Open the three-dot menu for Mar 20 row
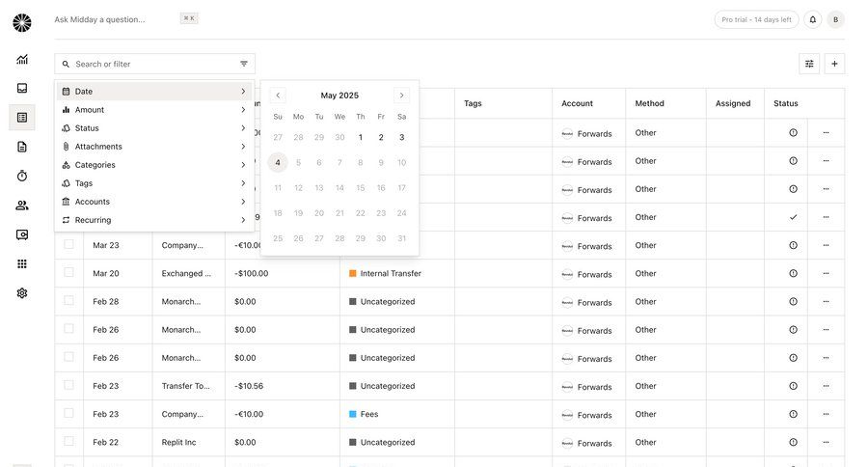Viewport: 868px width, 467px height. click(x=826, y=274)
